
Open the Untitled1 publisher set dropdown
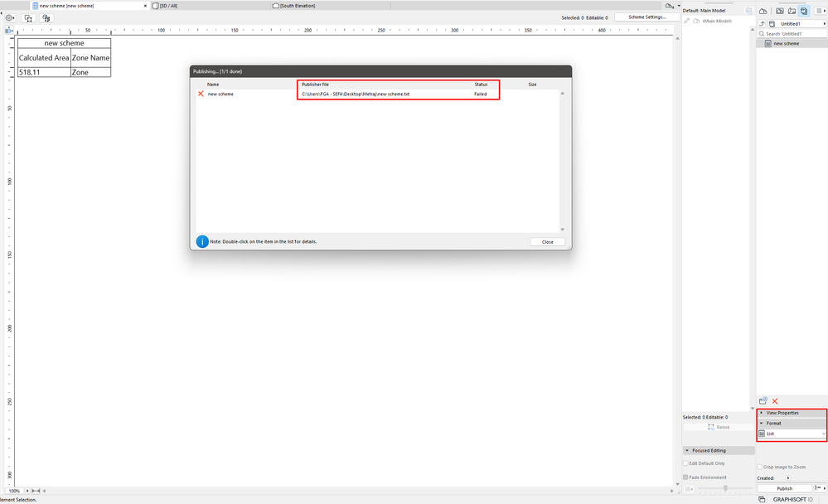797,24
